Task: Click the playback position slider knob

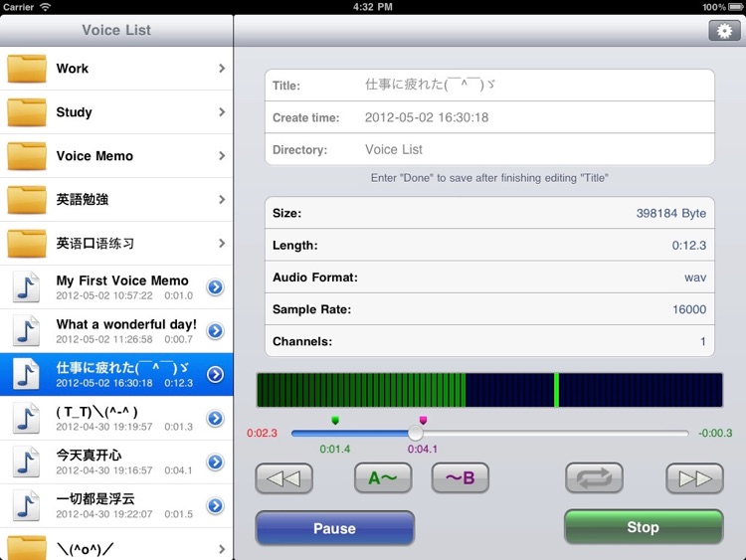Action: (416, 433)
